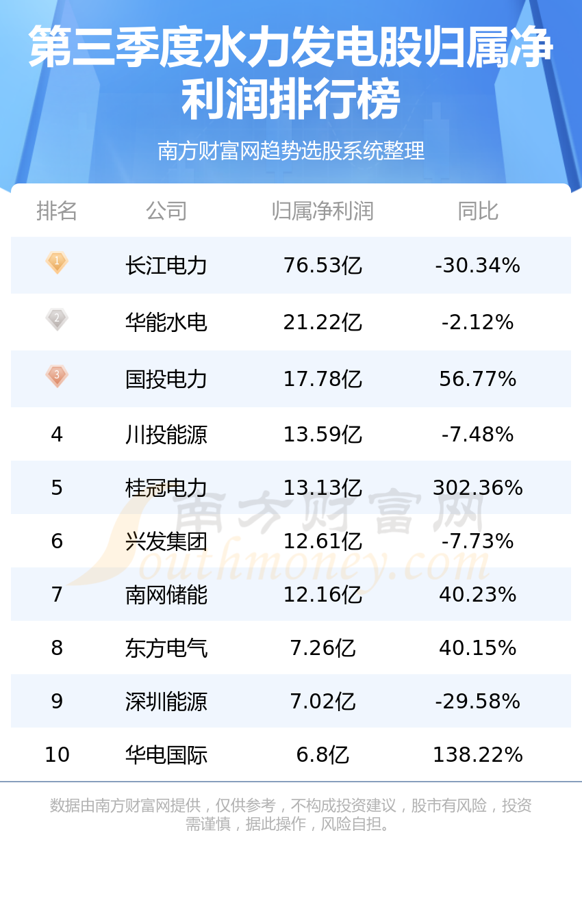
Task: Click 兴发集团 company name
Action: [x=166, y=541]
